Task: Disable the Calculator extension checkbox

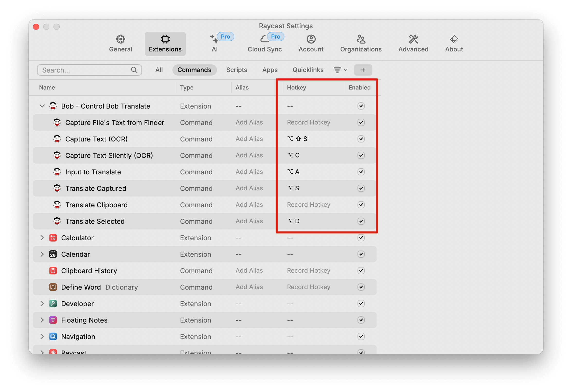Action: point(361,238)
